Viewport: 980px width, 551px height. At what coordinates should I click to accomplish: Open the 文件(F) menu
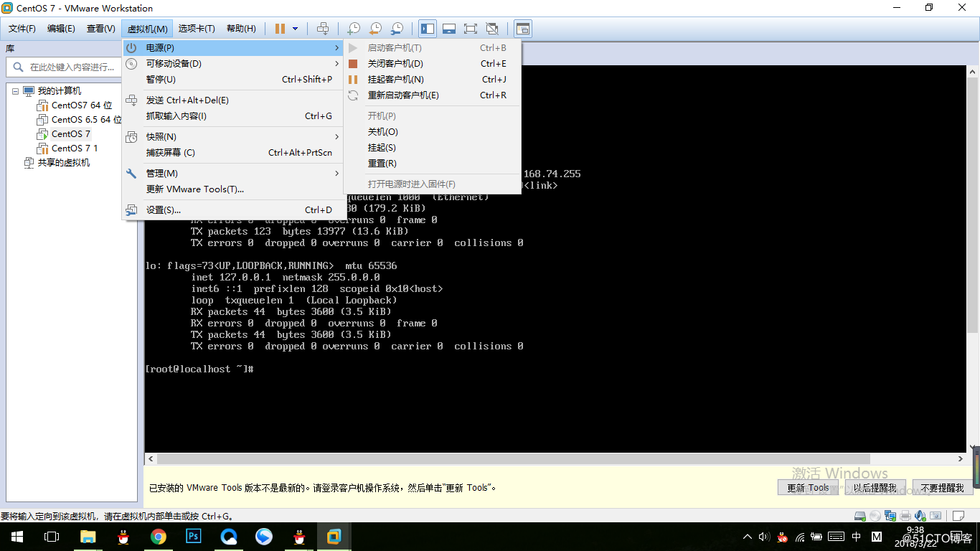click(22, 29)
